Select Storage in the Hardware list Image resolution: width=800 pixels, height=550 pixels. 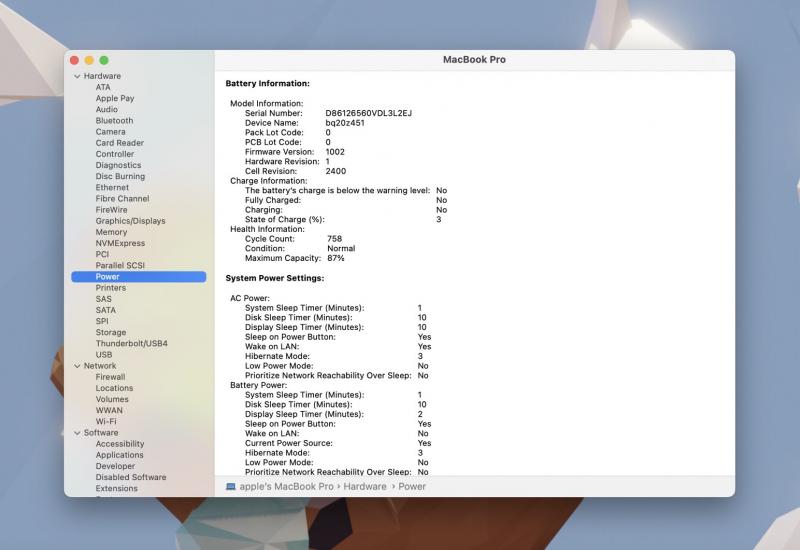tap(111, 332)
